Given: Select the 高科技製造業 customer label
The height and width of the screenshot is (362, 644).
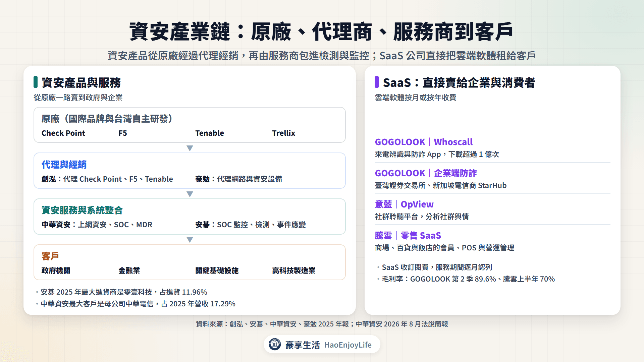Looking at the screenshot, I should 294,270.
